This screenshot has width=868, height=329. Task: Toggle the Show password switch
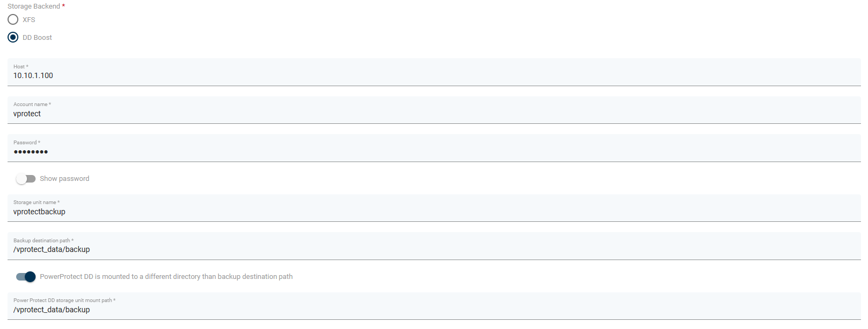point(25,179)
